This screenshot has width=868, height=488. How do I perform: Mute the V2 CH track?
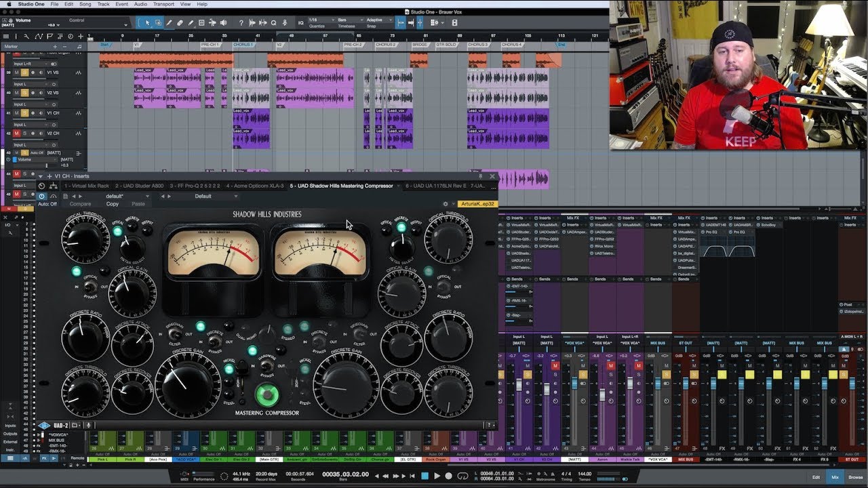coord(17,134)
